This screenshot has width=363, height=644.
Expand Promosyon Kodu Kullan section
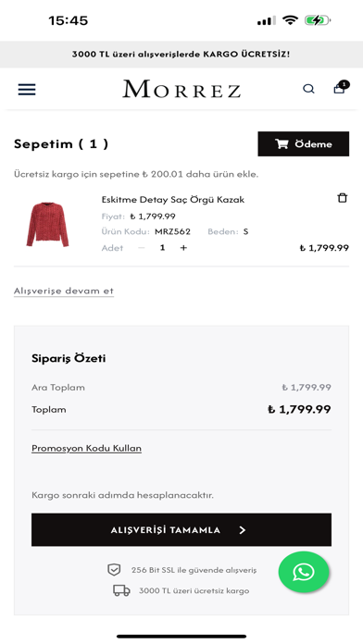click(x=86, y=448)
